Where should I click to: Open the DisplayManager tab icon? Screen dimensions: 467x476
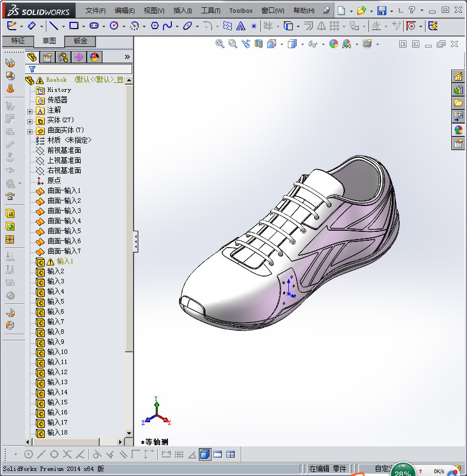point(95,57)
